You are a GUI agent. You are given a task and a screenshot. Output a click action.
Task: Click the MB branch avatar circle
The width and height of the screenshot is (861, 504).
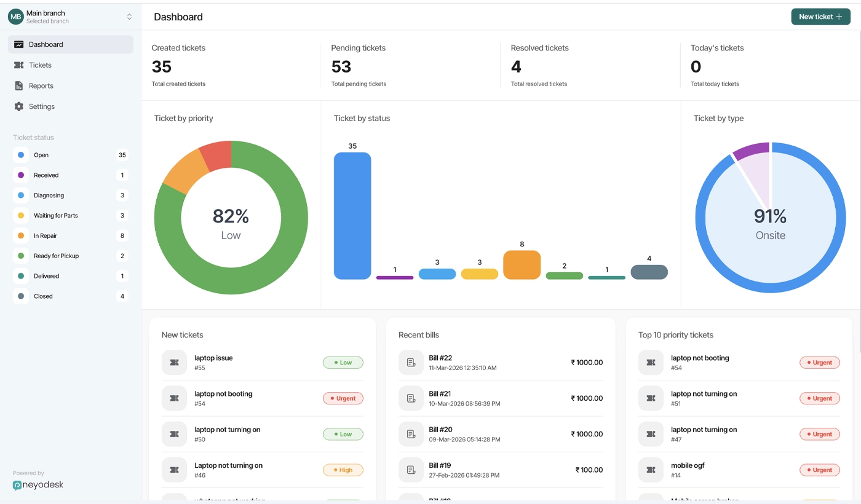(x=15, y=16)
